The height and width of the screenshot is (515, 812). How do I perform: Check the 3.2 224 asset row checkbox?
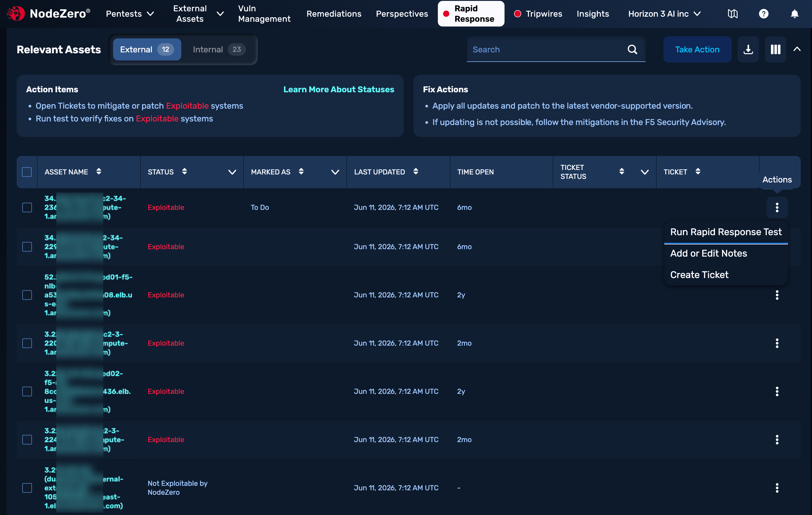26,440
